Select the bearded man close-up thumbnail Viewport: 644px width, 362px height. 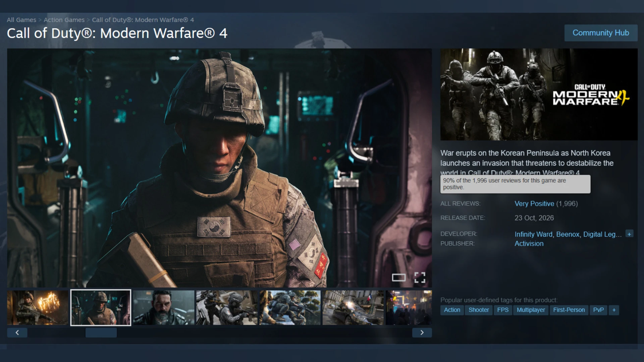pyautogui.click(x=164, y=308)
